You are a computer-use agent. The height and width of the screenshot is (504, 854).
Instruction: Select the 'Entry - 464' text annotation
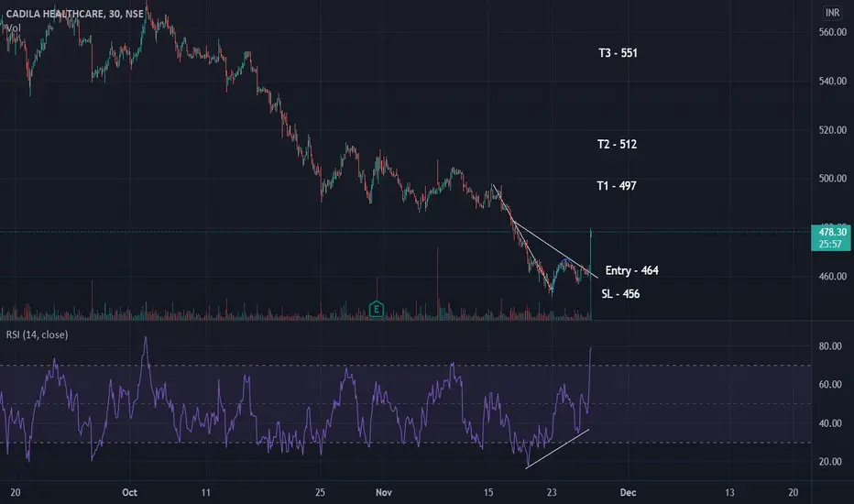[631, 271]
